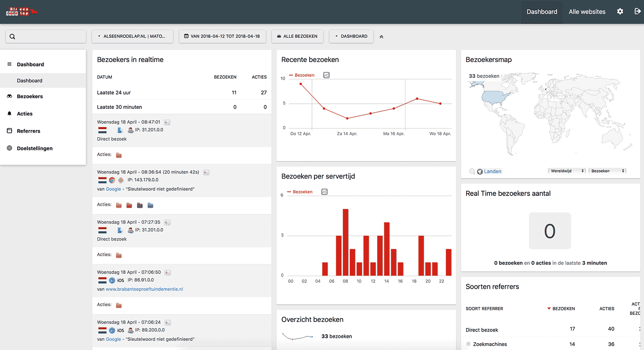Click the Google link in visit 07:06:24
Screen dimensions: 644x350
(113, 340)
